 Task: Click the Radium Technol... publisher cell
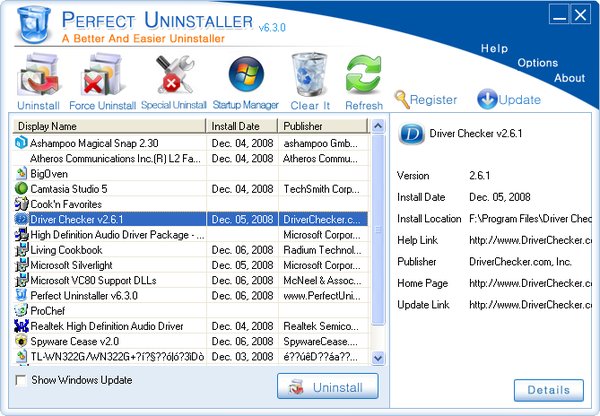click(x=323, y=250)
